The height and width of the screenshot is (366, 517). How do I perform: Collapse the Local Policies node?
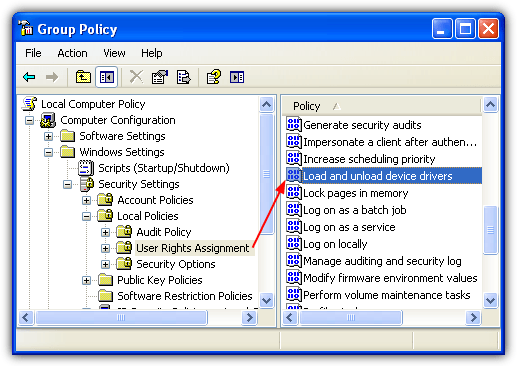86,216
